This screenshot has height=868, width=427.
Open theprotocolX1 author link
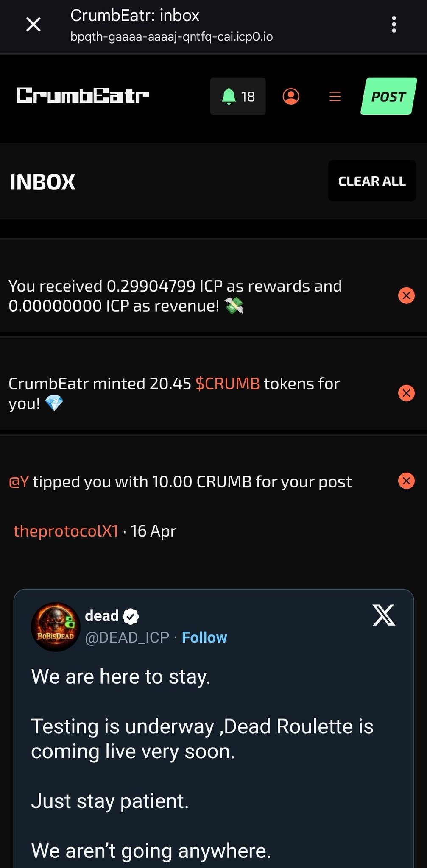66,531
